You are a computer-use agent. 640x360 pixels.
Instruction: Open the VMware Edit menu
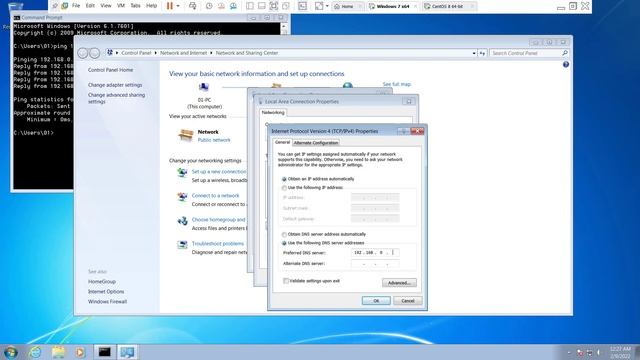click(x=90, y=6)
